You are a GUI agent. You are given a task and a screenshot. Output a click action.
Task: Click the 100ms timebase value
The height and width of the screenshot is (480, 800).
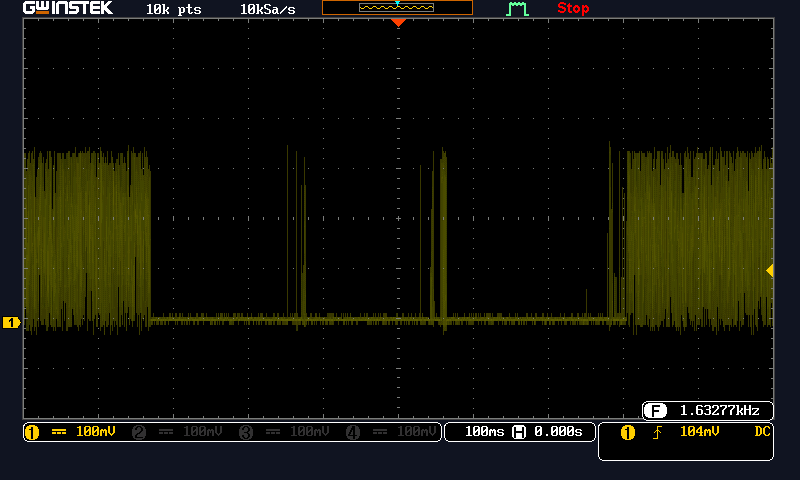(x=484, y=432)
